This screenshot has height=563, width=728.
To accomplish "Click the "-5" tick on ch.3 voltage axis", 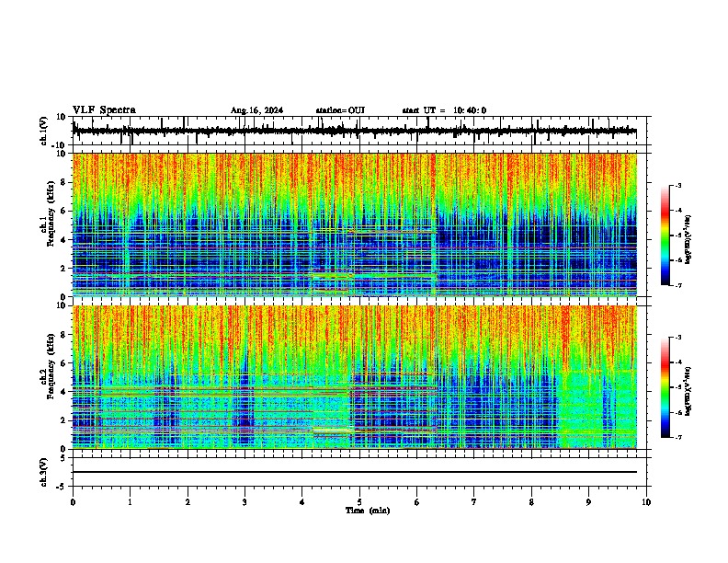I will [61, 487].
